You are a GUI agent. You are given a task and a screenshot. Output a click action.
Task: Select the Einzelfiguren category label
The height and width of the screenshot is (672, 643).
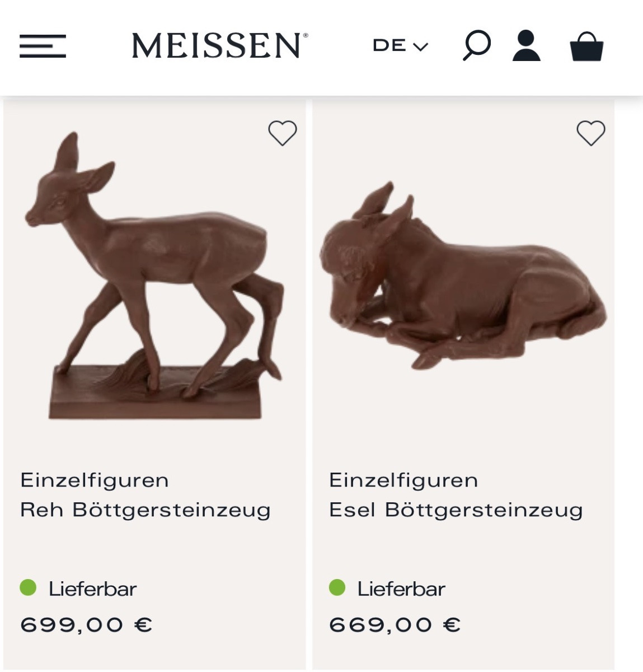[x=95, y=479]
